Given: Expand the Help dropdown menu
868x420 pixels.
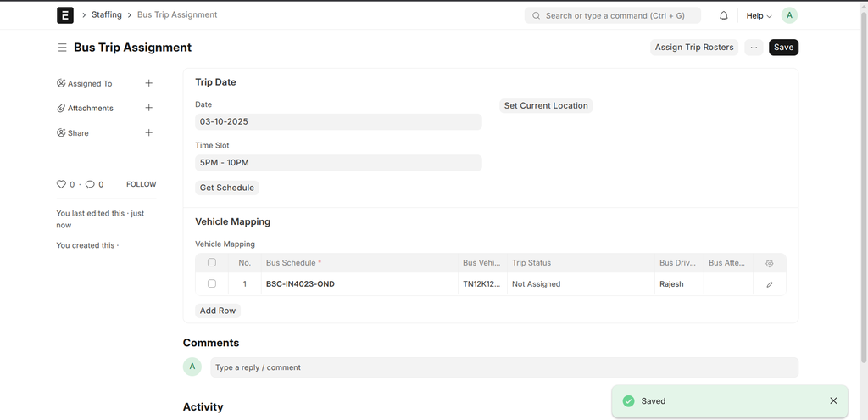Looking at the screenshot, I should click(x=759, y=15).
